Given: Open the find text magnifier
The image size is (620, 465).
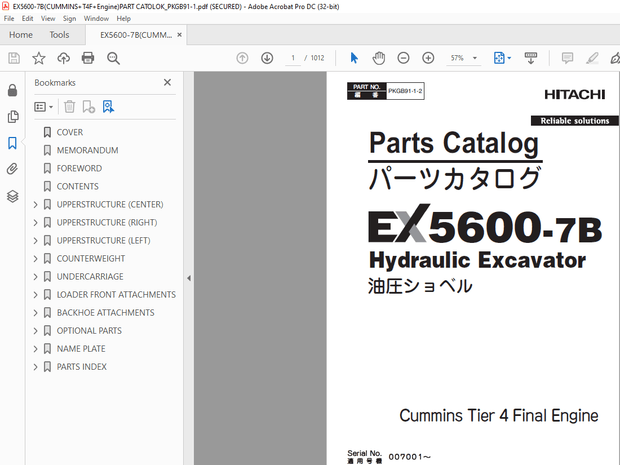Looking at the screenshot, I should (113, 58).
